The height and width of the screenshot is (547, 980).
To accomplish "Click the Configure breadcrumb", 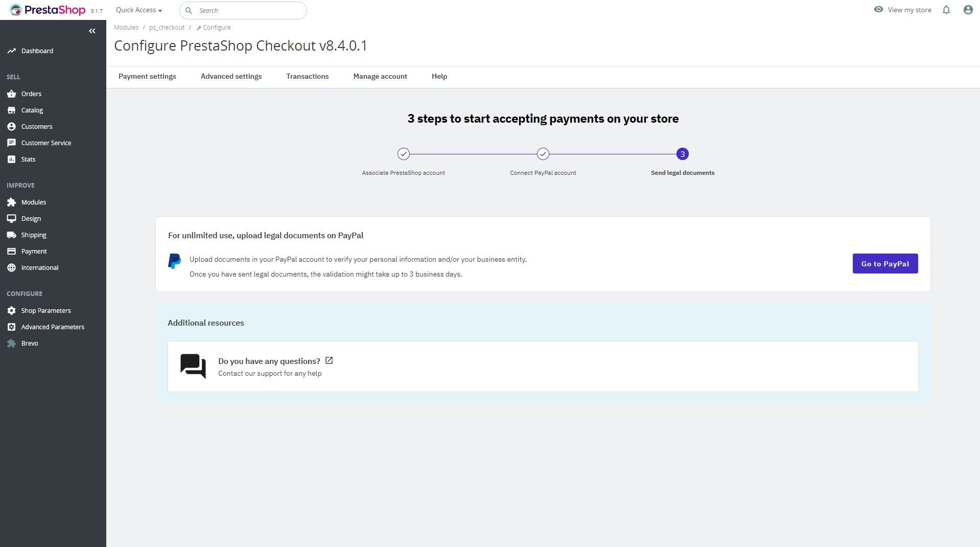I will pyautogui.click(x=214, y=28).
